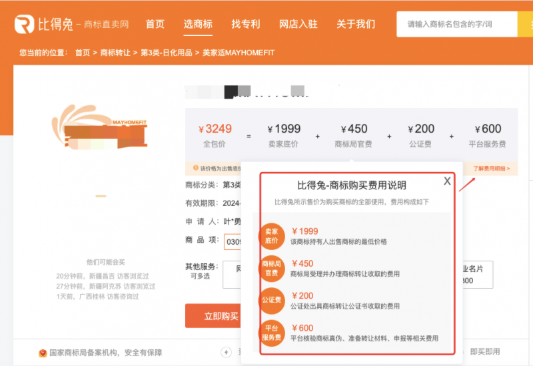Image resolution: width=535 pixels, height=368 pixels.
Task: Click the 平台服务费 circle icon in popup
Action: click(x=272, y=333)
